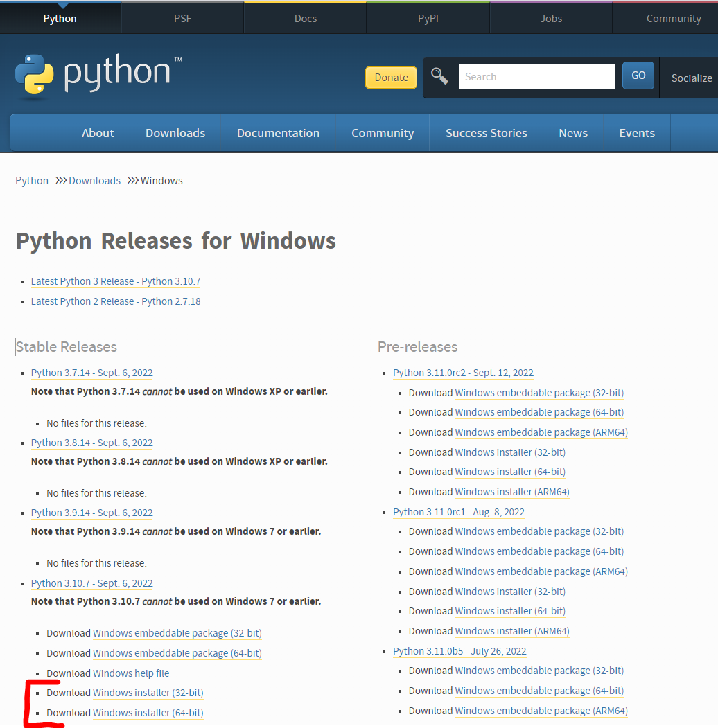
Task: Click the Pre-releases heading
Action: point(417,347)
